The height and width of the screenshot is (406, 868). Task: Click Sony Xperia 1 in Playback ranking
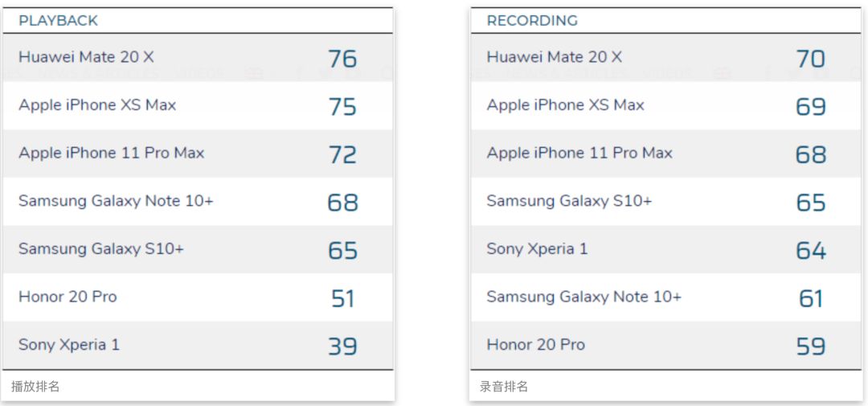[x=69, y=345]
